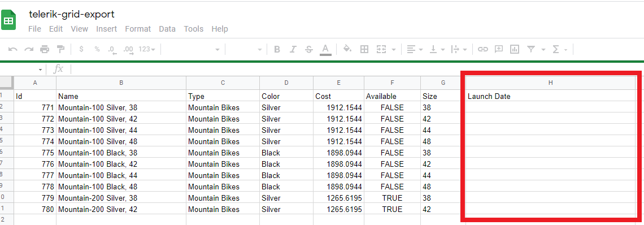Format as currency with dollar icon
The width and height of the screenshot is (644, 225).
81,49
